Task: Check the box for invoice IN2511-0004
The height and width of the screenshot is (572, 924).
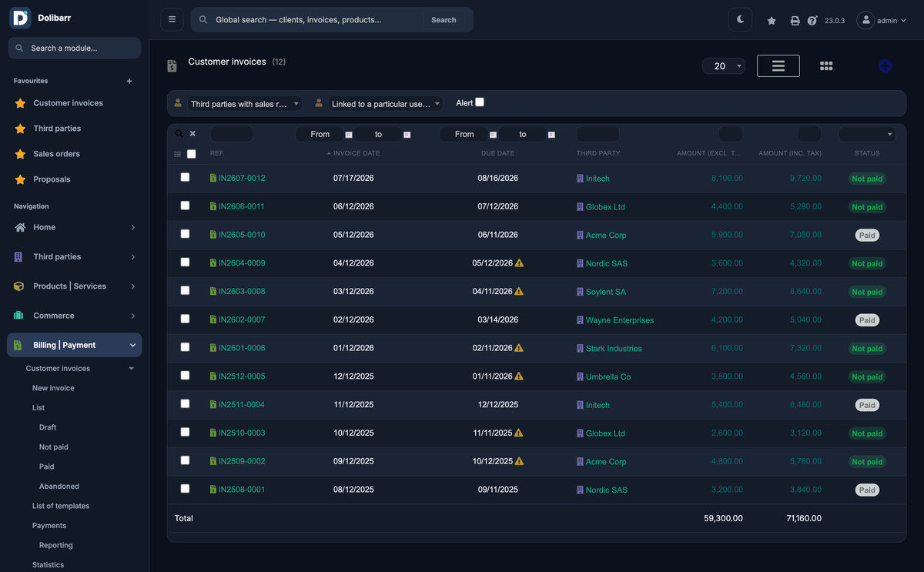Action: point(185,403)
